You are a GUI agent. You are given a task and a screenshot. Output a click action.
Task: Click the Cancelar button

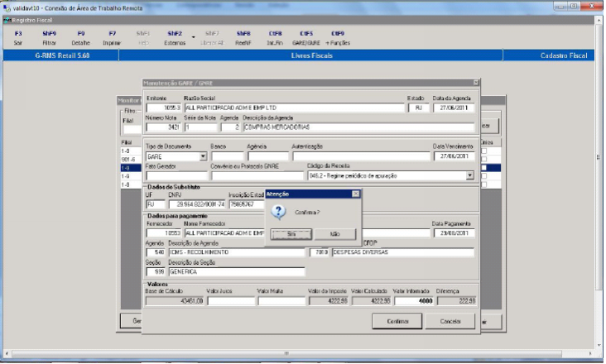click(x=450, y=321)
